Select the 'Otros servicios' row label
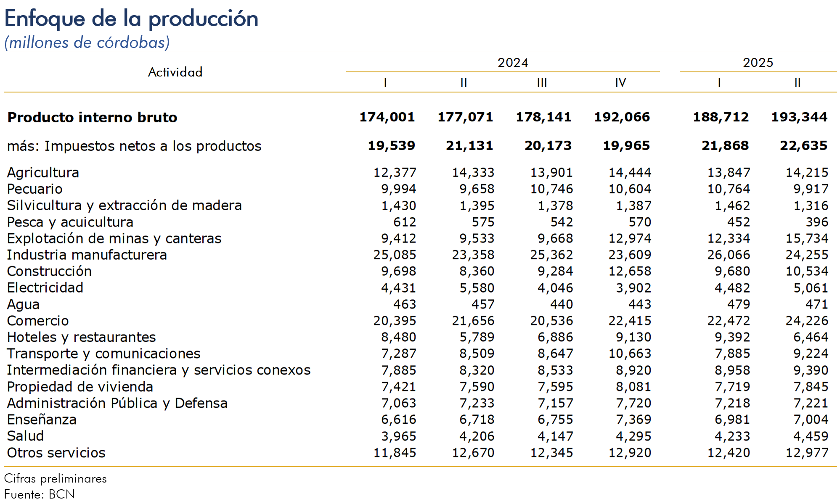The image size is (840, 504). point(56,453)
